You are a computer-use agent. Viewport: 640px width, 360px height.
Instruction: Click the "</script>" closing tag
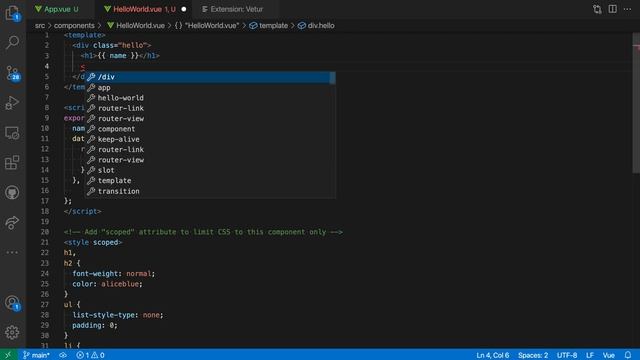pos(82,211)
